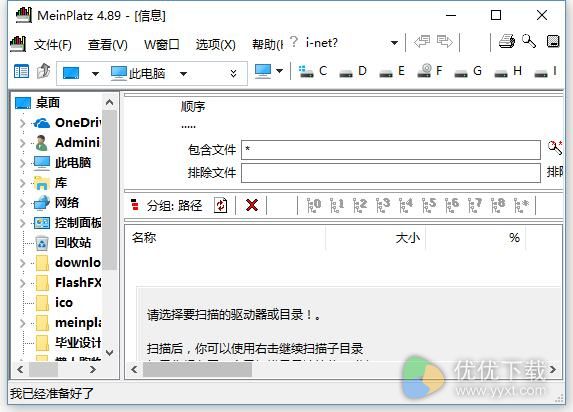
Task: Select drive D in toolbar
Action: pyautogui.click(x=353, y=71)
